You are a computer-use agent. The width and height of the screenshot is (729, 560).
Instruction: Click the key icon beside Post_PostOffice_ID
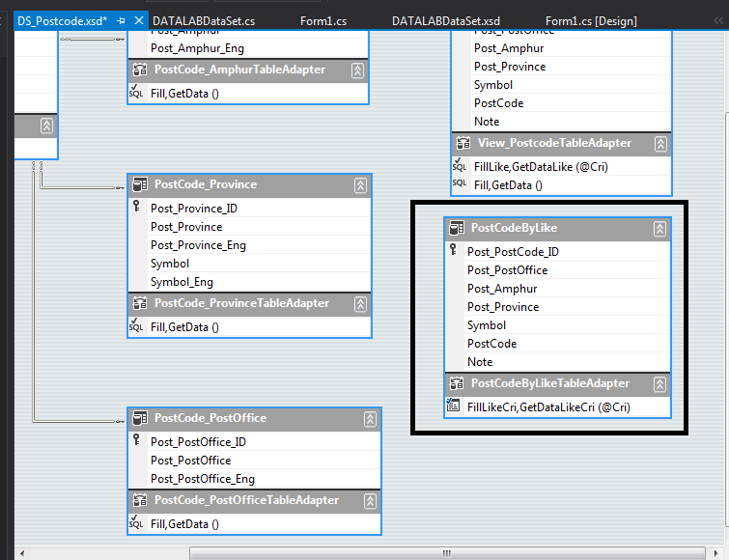point(137,439)
